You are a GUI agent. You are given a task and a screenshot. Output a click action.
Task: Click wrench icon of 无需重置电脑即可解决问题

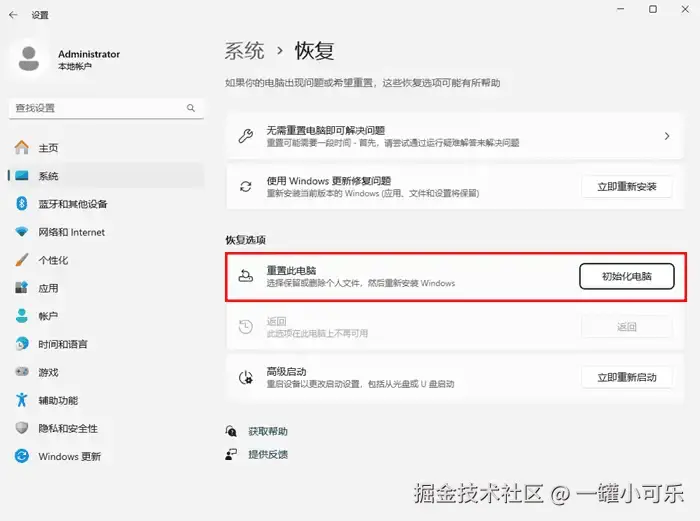coord(246,136)
